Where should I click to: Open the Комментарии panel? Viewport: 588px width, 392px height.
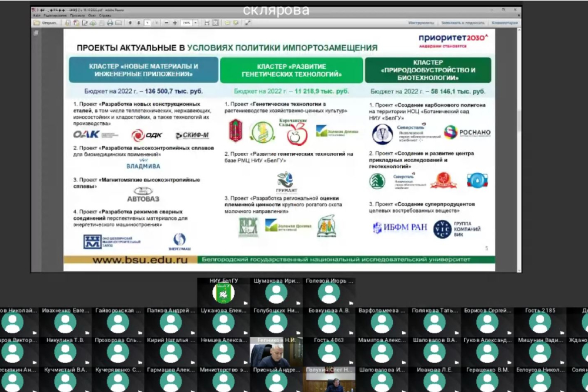[505, 23]
